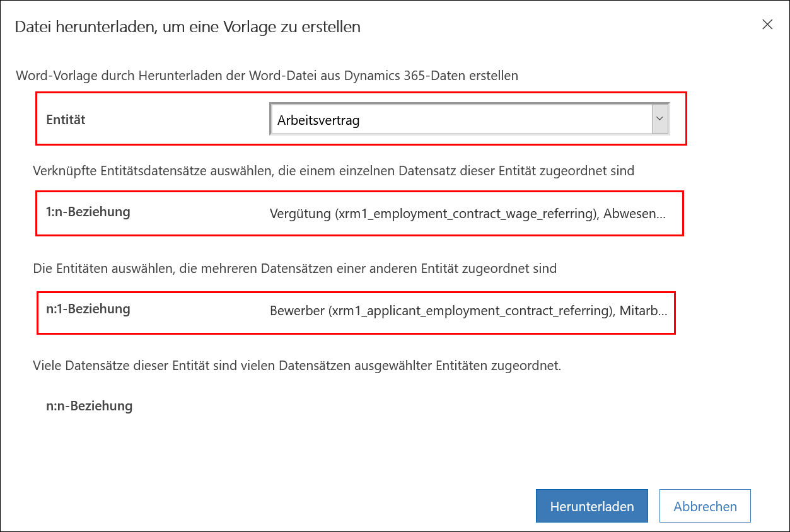Click the "Verknüpfte Entitätsdatensätze auswählen" hint text
This screenshot has width=790, height=532.
tap(334, 171)
